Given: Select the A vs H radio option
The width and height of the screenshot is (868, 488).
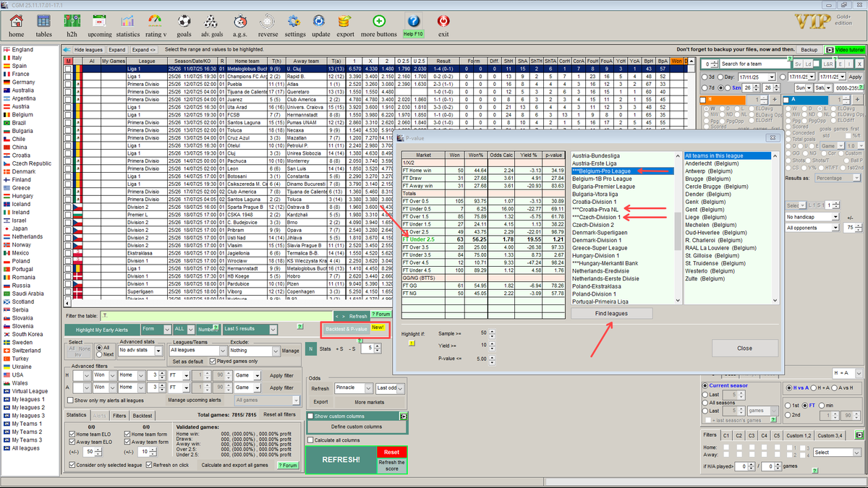Looking at the screenshot, I should tap(836, 388).
